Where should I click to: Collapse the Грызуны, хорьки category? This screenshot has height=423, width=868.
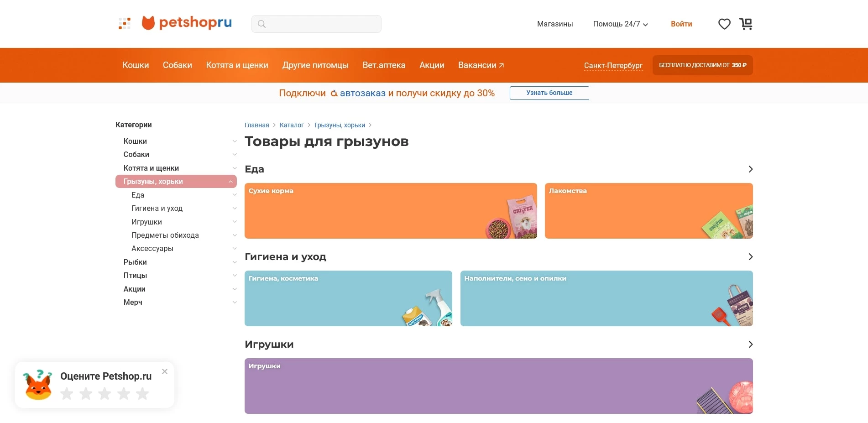pos(230,181)
